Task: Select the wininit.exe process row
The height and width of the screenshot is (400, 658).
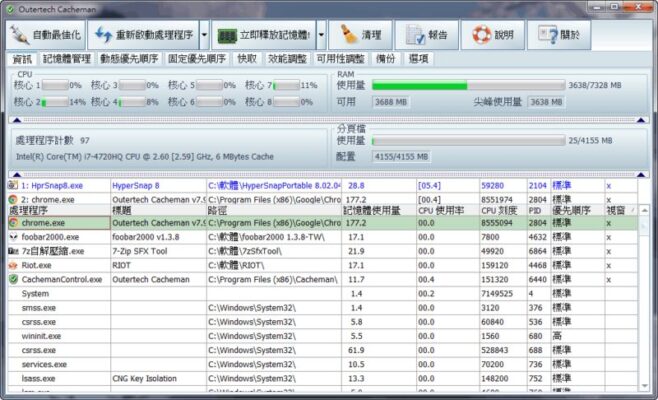Action: click(x=322, y=336)
